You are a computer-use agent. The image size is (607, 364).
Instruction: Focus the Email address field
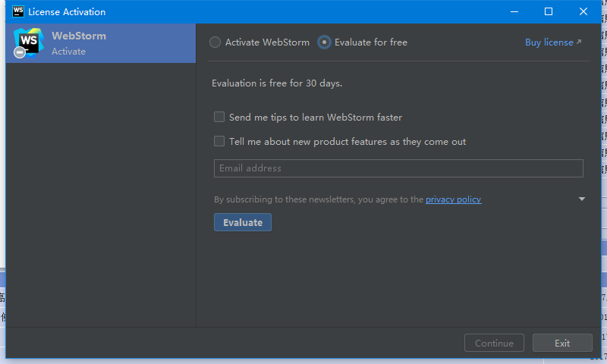point(398,168)
